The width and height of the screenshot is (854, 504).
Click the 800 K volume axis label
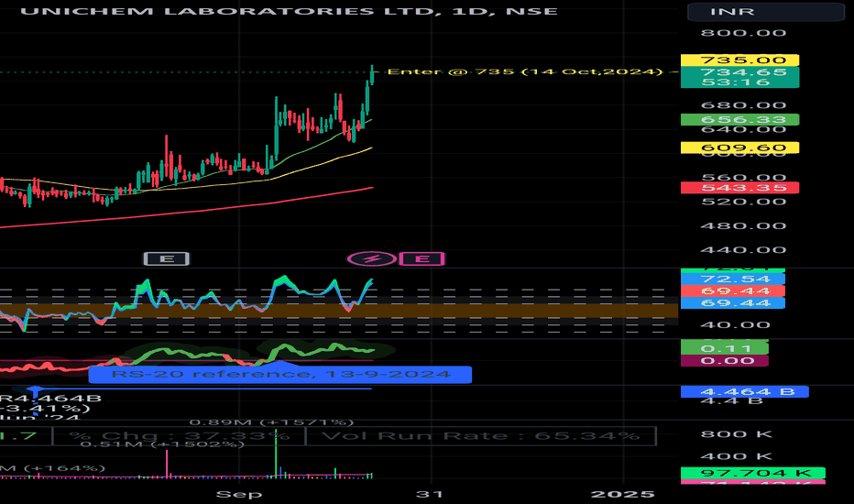pos(737,434)
